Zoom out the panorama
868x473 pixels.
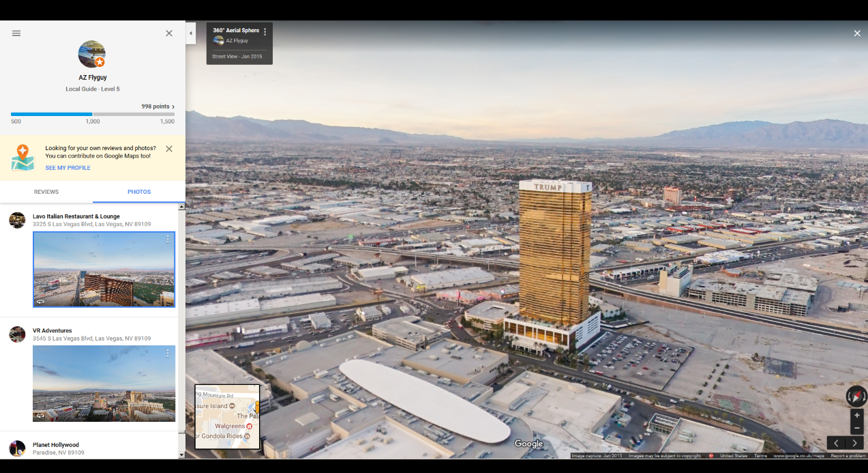click(857, 428)
